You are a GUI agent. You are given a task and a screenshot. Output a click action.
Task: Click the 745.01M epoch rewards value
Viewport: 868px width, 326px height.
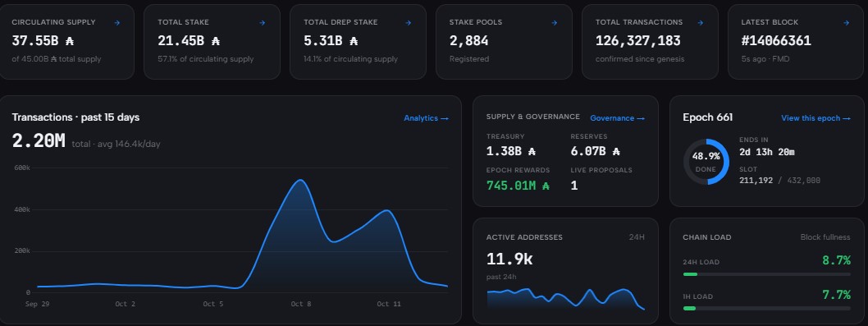518,186
